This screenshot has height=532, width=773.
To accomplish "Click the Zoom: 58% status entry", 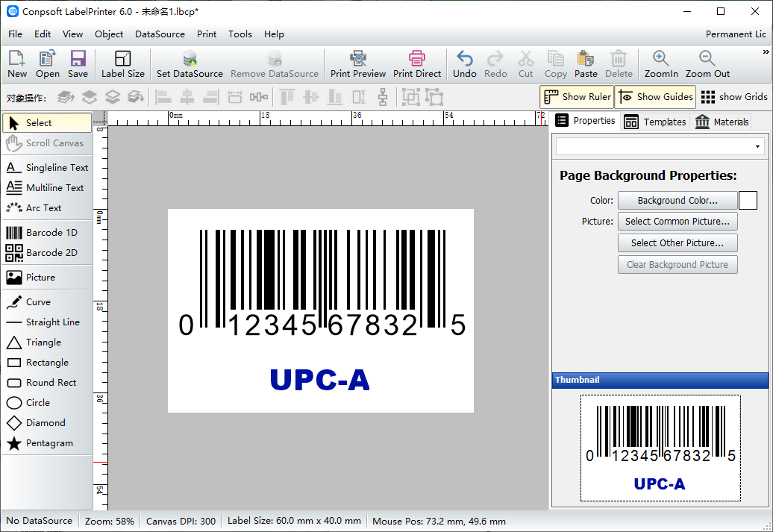I will click(x=110, y=521).
